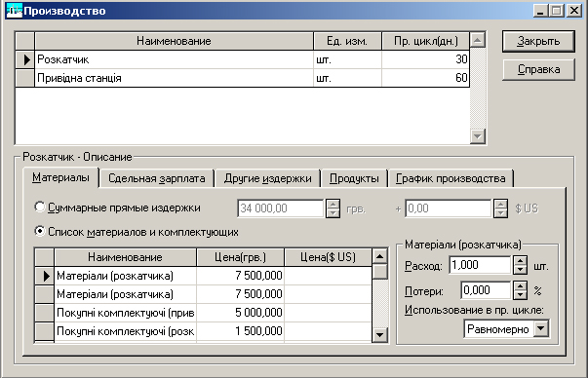Switch to Другие издержки tab
The width and height of the screenshot is (588, 378).
(x=268, y=178)
